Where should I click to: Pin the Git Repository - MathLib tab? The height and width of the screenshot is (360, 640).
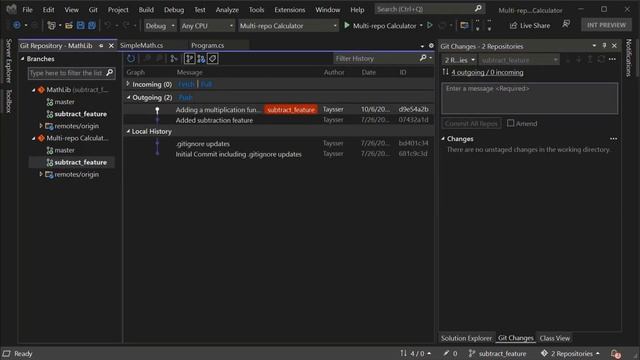[x=101, y=46]
